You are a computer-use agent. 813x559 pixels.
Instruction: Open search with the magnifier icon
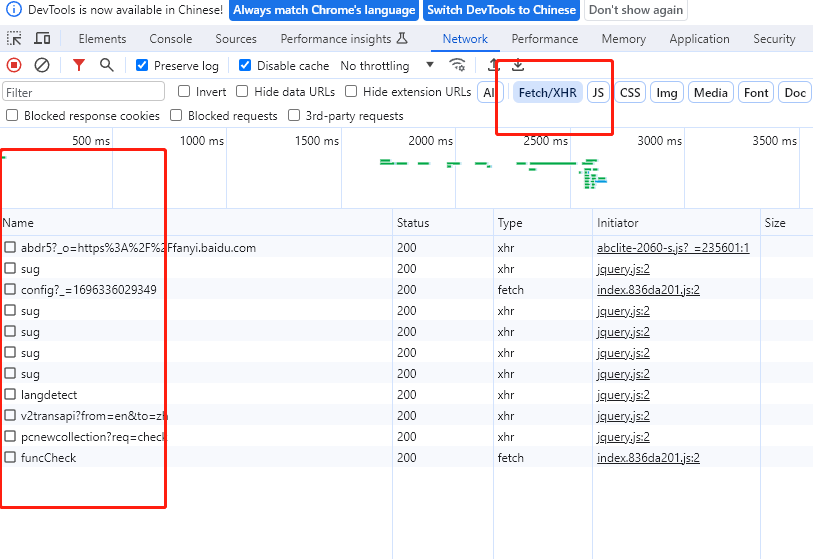point(107,65)
